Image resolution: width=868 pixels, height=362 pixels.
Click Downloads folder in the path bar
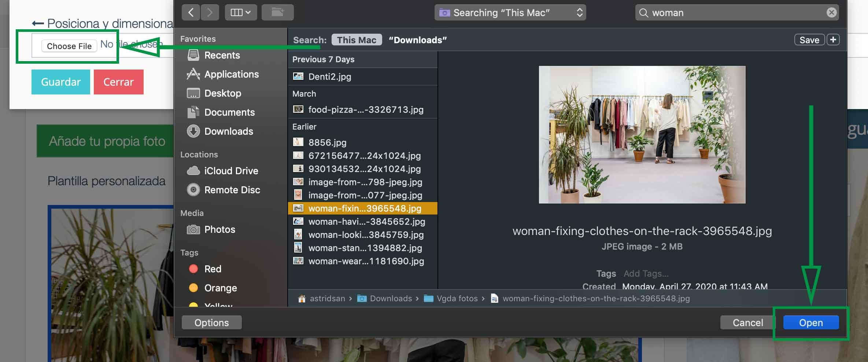pyautogui.click(x=385, y=298)
